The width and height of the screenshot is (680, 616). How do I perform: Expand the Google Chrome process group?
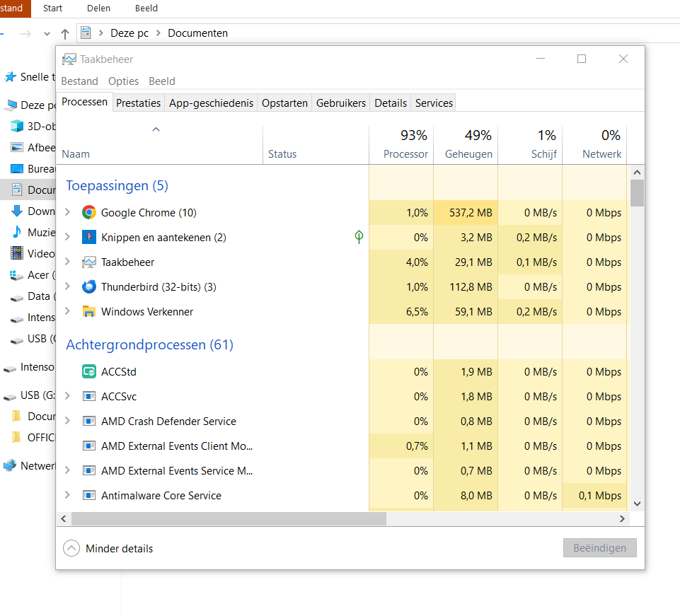pyautogui.click(x=67, y=212)
